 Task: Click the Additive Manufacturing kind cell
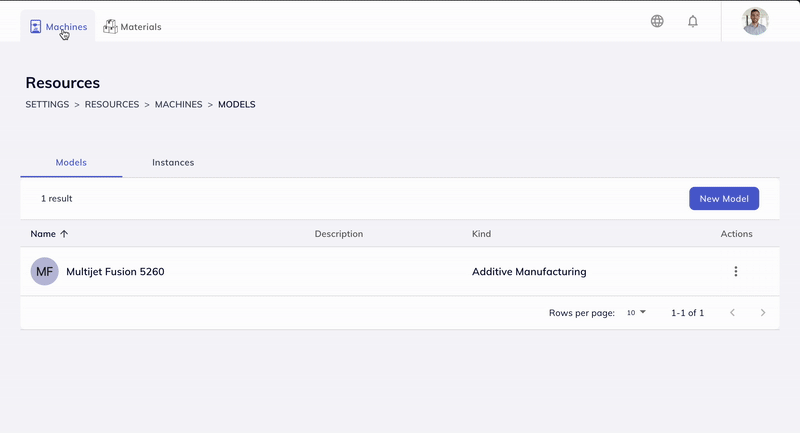click(529, 272)
